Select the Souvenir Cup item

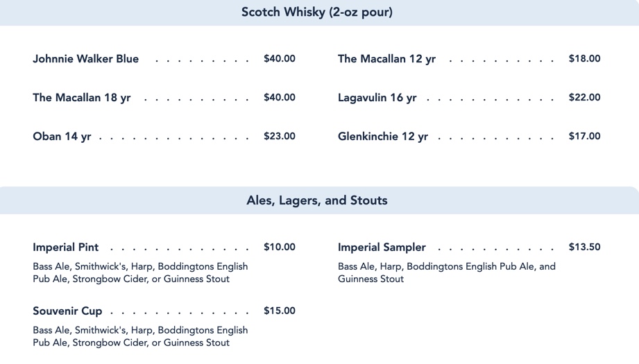point(67,311)
